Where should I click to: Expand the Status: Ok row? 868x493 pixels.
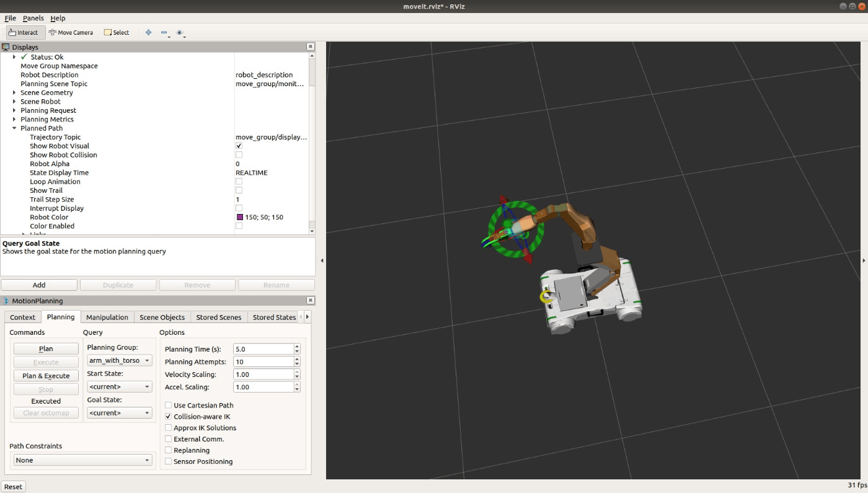click(14, 57)
